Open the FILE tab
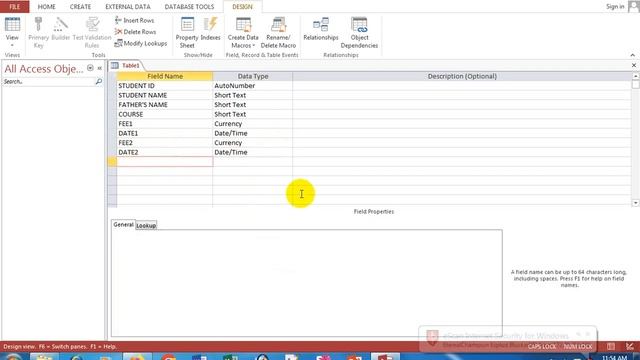The height and width of the screenshot is (360, 640). pyautogui.click(x=15, y=7)
